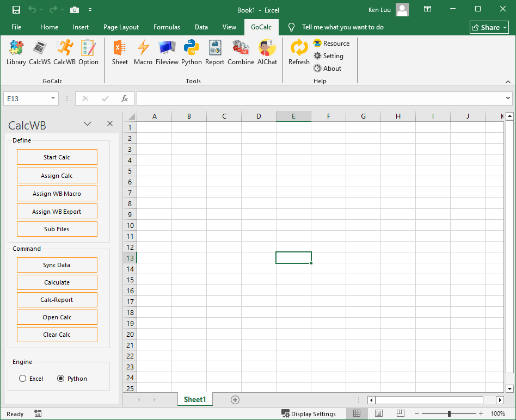
Task: Click the Sync Data button
Action: [57, 265]
